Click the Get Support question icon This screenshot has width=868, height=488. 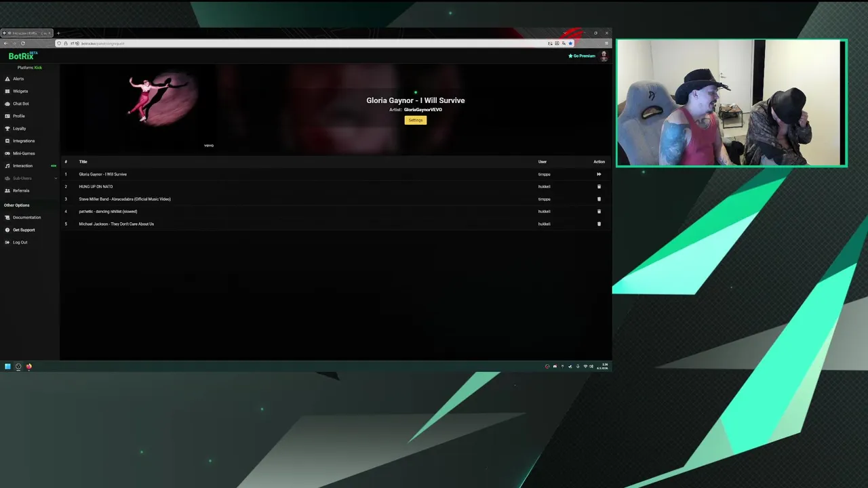[x=7, y=230]
